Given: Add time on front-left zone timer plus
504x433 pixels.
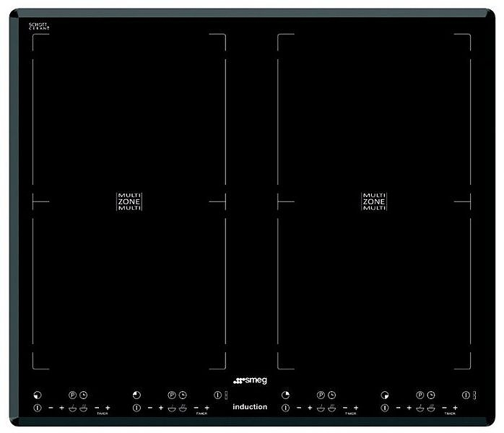Looking at the screenshot, I should point(108,408).
